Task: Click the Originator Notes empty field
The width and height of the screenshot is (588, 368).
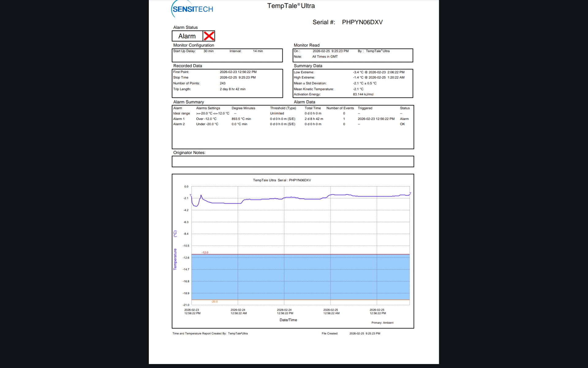Action: 292,161
